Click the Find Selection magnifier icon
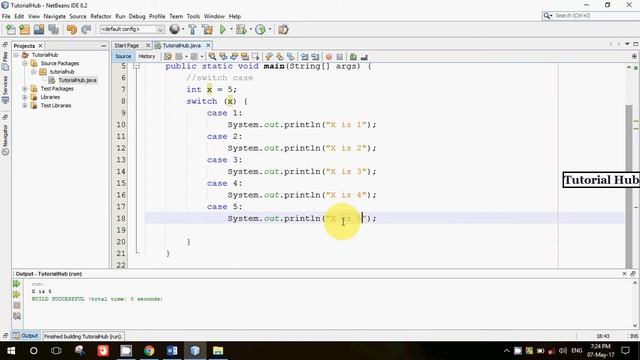The width and height of the screenshot is (640, 360). tap(212, 57)
